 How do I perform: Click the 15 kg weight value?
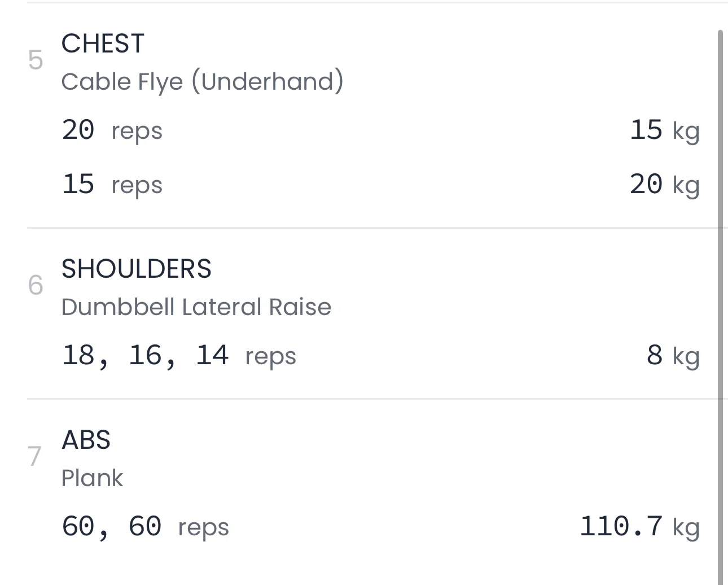(x=664, y=130)
